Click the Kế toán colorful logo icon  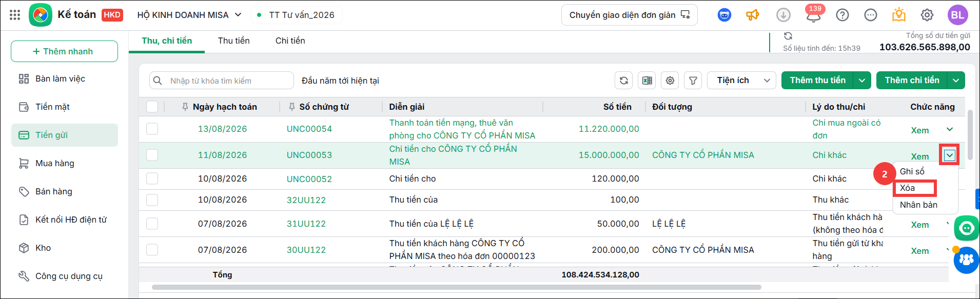41,15
